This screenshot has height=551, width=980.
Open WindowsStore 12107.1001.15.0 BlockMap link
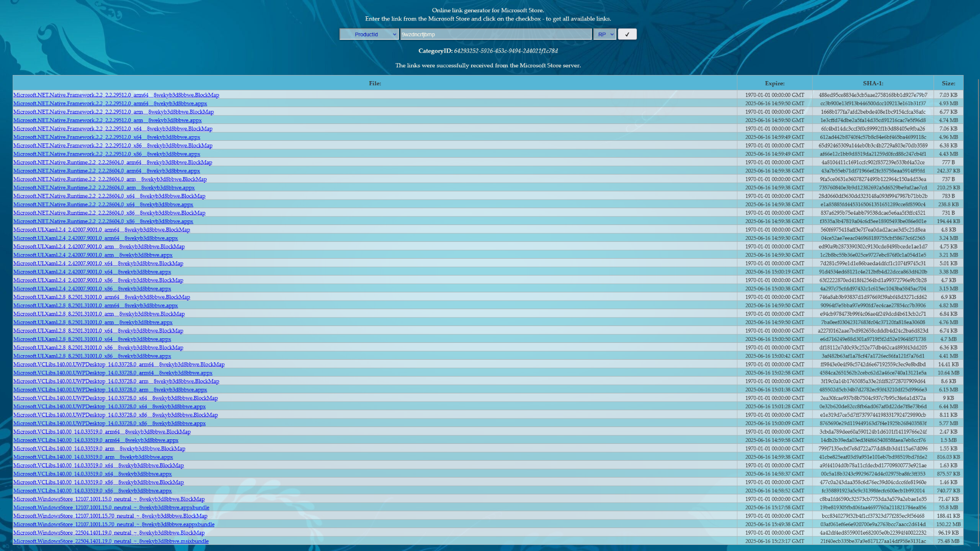pyautogui.click(x=109, y=499)
